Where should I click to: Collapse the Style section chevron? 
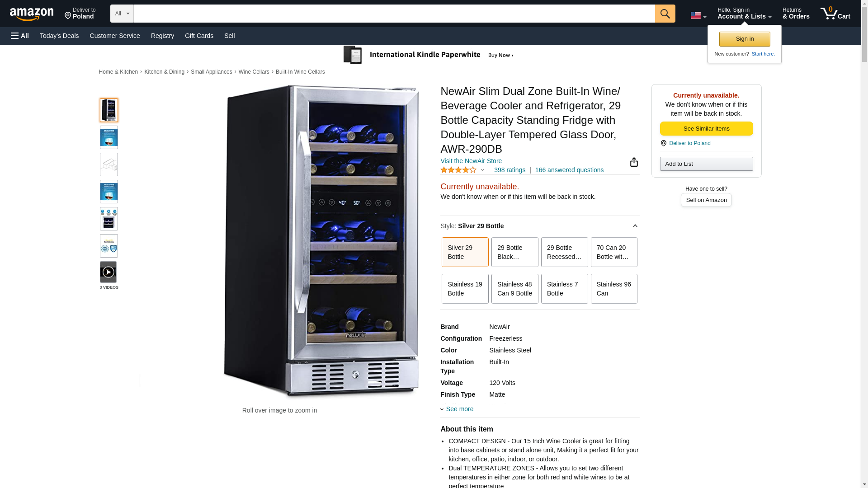point(635,226)
